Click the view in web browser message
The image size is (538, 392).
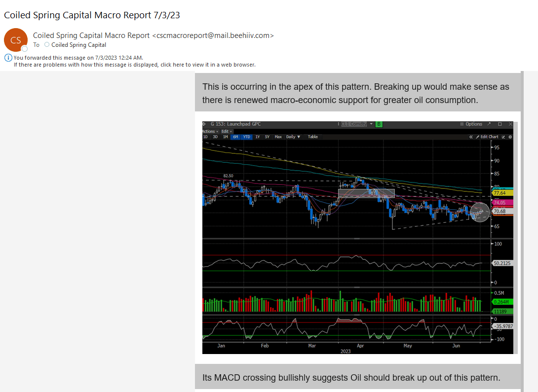point(134,65)
